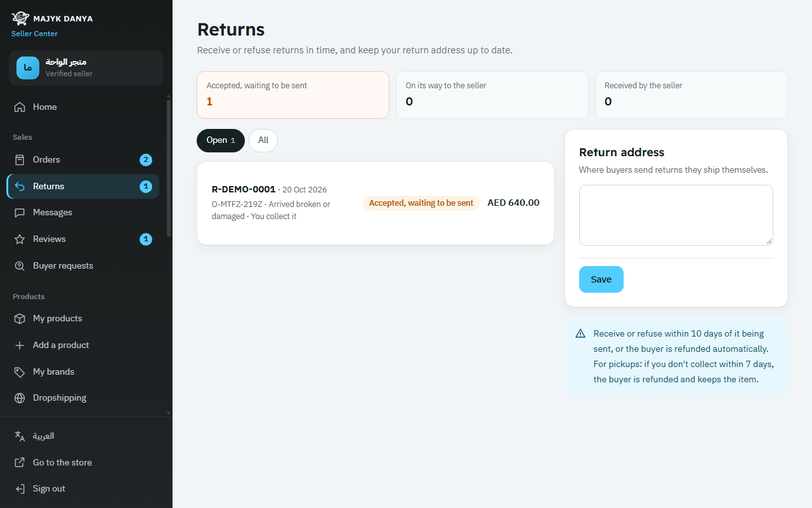Screen dimensions: 812x508
Task: Open the Home menu item
Action: pos(82,107)
